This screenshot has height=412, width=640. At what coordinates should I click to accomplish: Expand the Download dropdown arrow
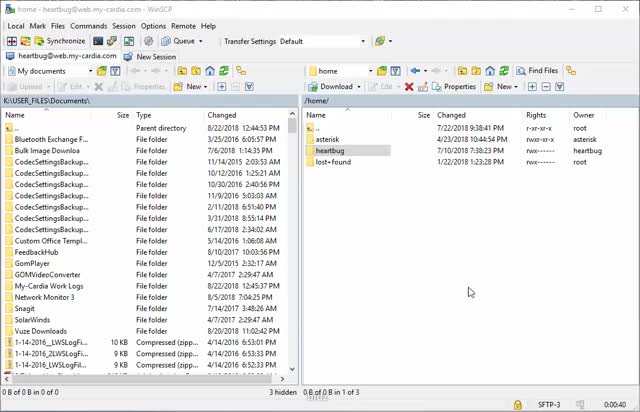tap(359, 87)
